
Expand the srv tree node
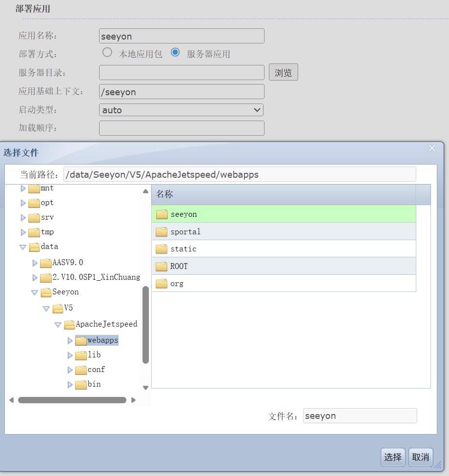(23, 218)
